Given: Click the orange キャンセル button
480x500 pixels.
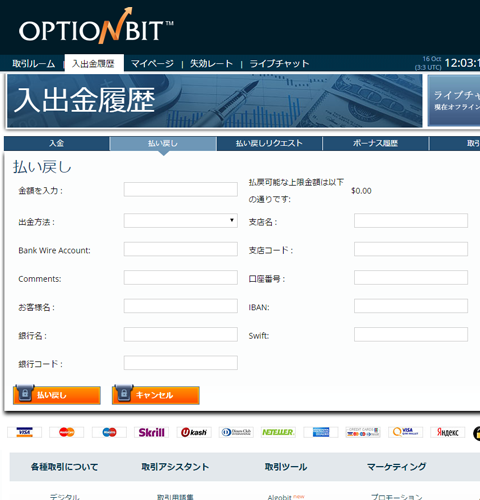Looking at the screenshot, I should coord(156,395).
